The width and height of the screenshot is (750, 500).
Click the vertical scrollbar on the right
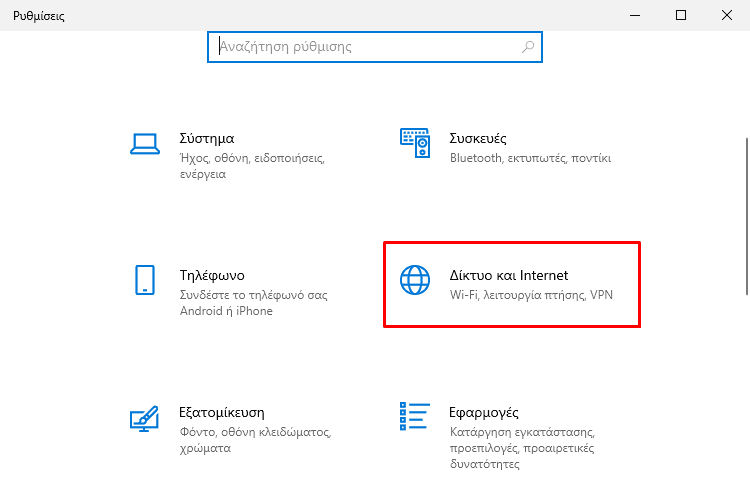point(747,217)
